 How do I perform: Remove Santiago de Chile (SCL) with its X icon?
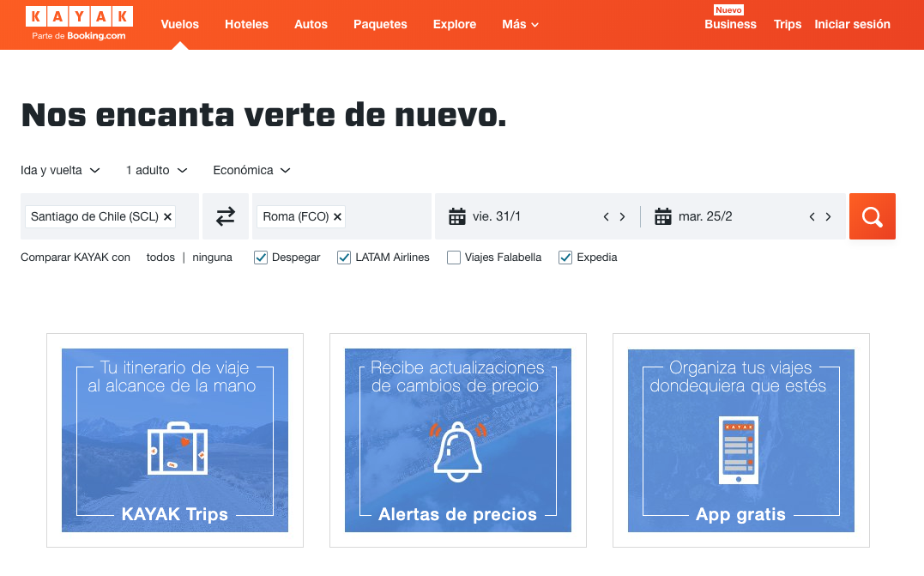tap(167, 216)
